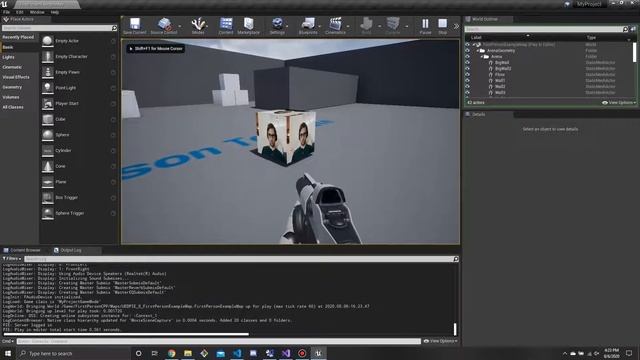This screenshot has width=640, height=360.
Task: Click Save Current in the toolbar
Action: (x=135, y=26)
